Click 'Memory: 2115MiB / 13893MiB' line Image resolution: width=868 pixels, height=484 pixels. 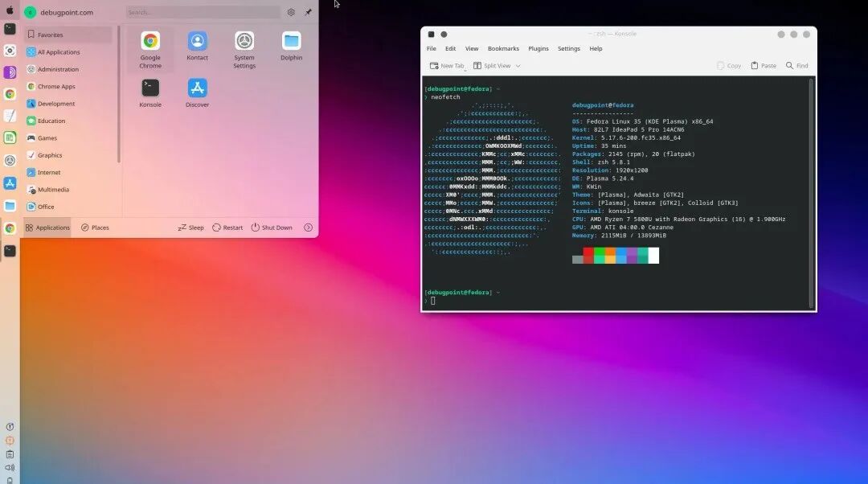(x=619, y=236)
